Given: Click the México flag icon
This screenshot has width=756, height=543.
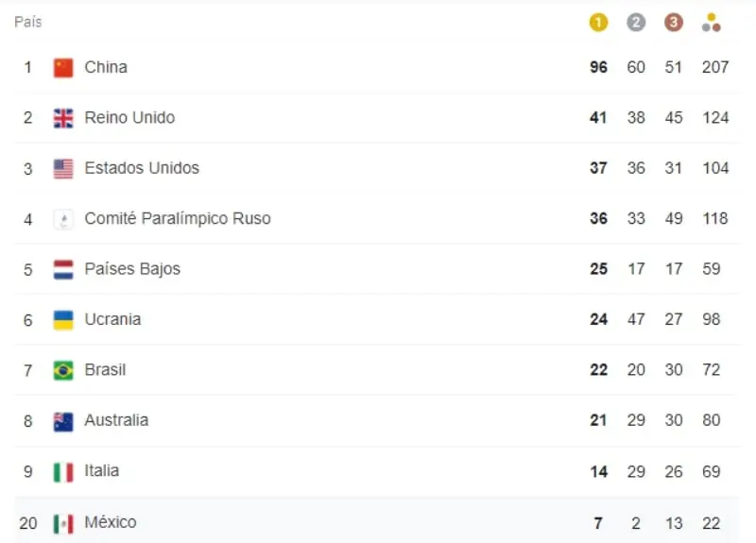Looking at the screenshot, I should point(63,524).
